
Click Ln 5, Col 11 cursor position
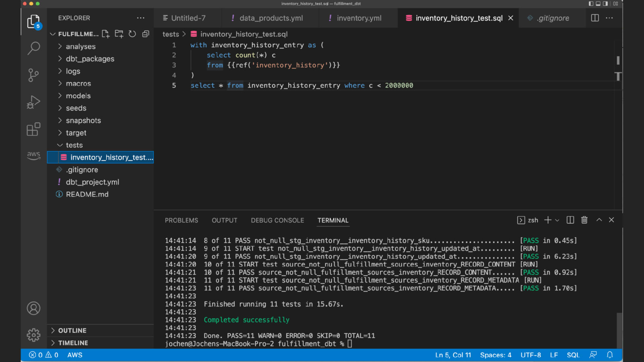(453, 355)
